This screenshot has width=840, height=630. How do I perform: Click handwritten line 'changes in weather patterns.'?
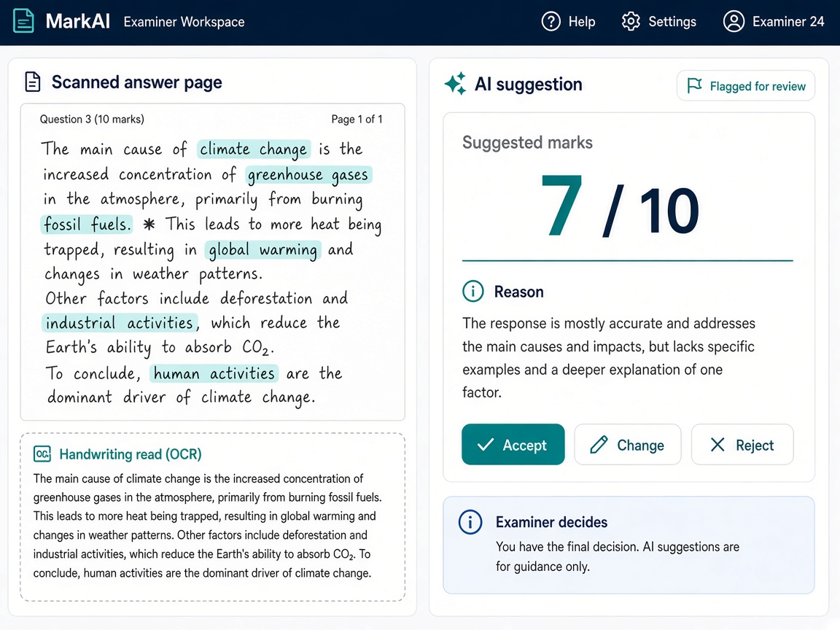(154, 274)
